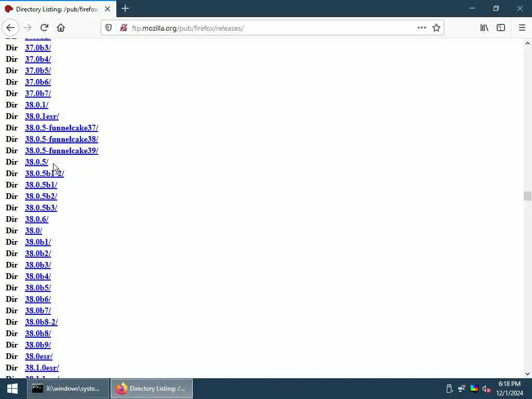
Task: Click the Firefox taskbar button
Action: (x=152, y=389)
